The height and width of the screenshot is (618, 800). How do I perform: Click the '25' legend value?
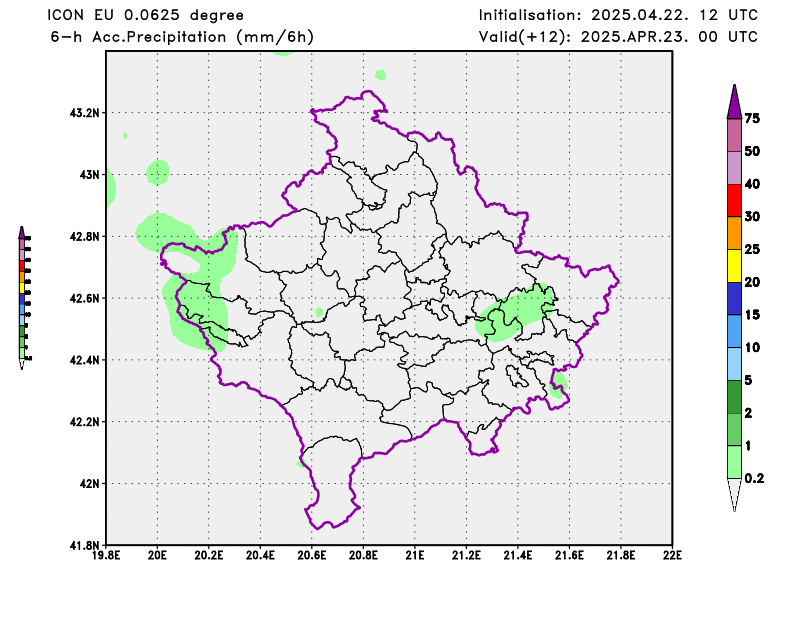[752, 249]
